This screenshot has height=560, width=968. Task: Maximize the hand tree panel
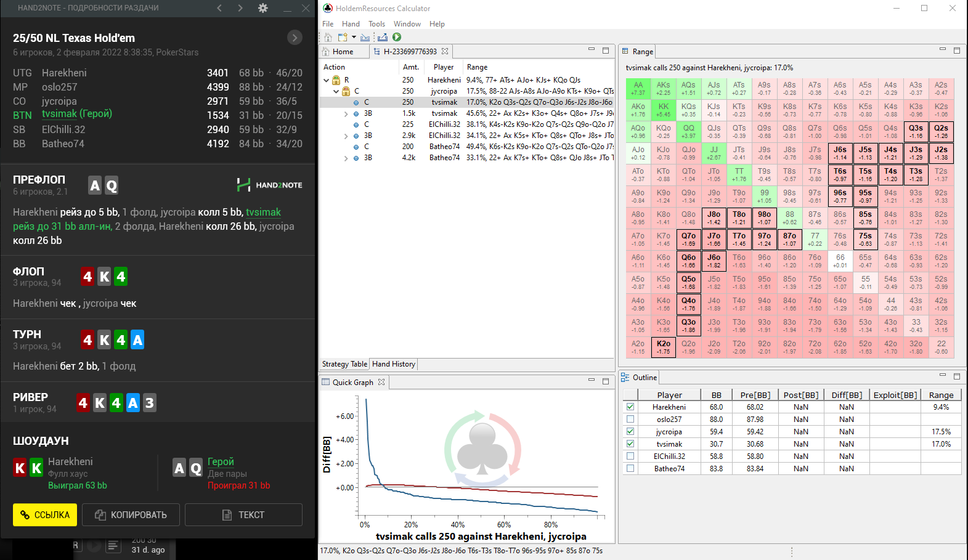tap(606, 51)
